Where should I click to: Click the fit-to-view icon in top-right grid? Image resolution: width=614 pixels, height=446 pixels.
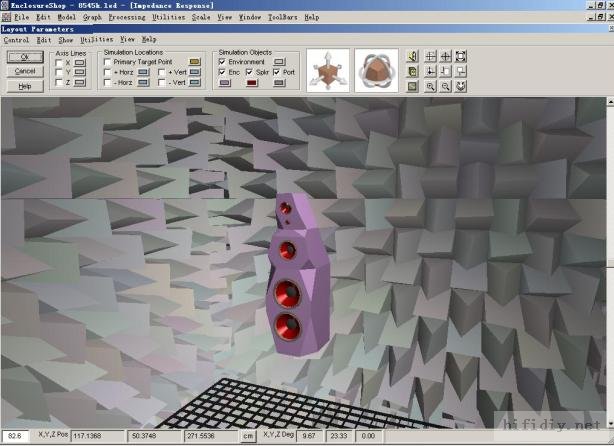[x=460, y=56]
